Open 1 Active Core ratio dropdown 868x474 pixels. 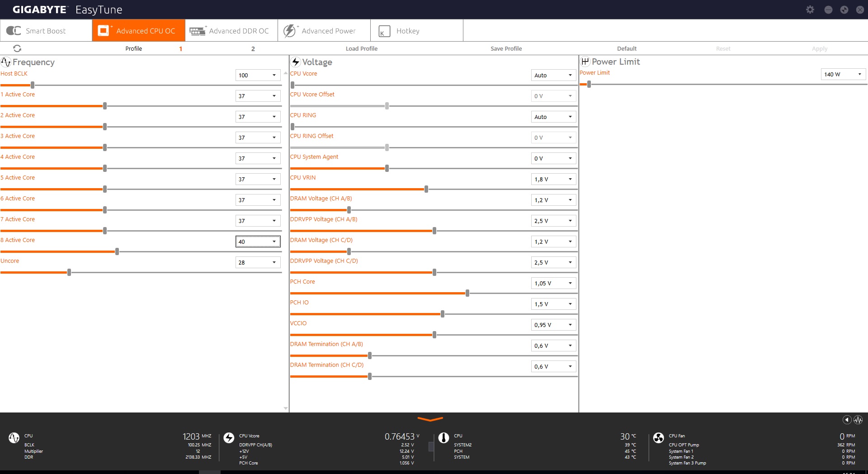pyautogui.click(x=258, y=96)
